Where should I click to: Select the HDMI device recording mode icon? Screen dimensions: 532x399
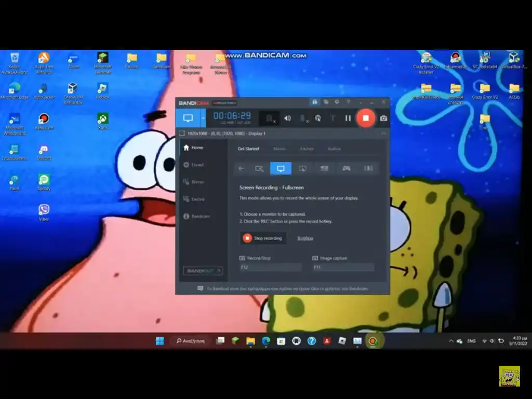coord(324,168)
